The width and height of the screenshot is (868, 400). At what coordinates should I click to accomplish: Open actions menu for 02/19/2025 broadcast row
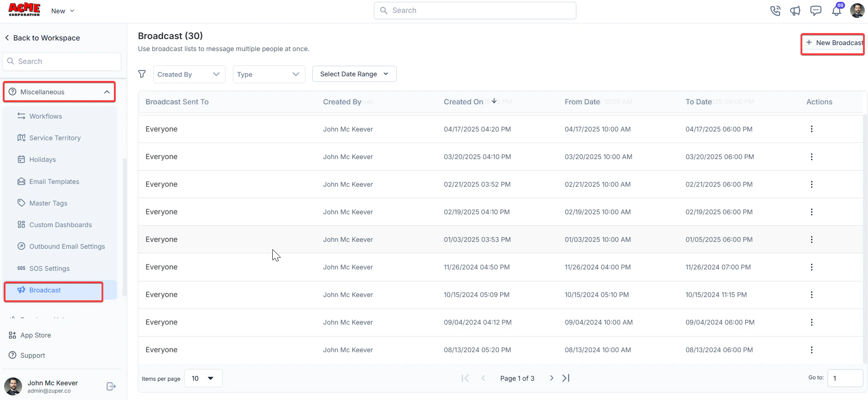pyautogui.click(x=812, y=212)
